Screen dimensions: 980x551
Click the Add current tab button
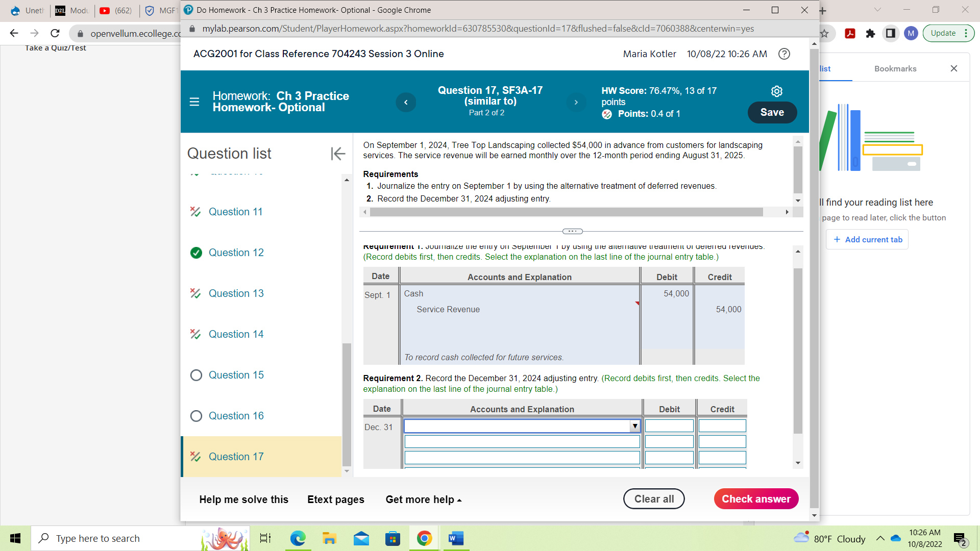867,239
